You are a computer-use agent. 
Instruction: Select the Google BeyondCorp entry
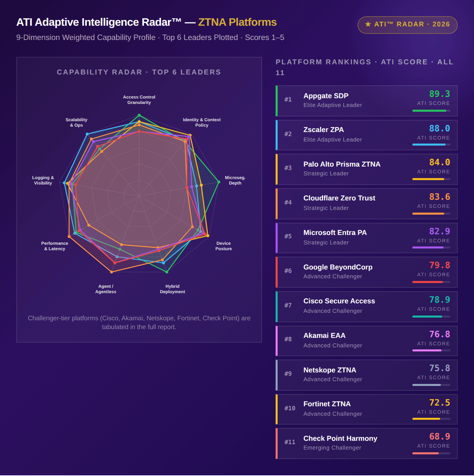click(367, 272)
